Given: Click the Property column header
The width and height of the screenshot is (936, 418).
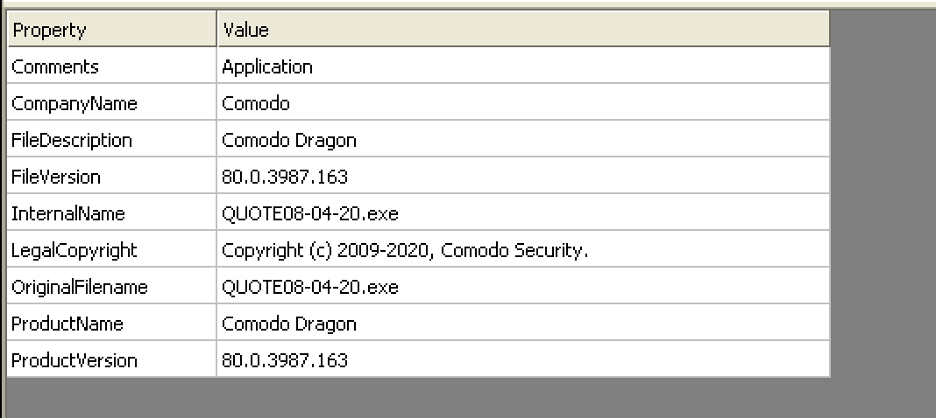Looking at the screenshot, I should 50,31.
